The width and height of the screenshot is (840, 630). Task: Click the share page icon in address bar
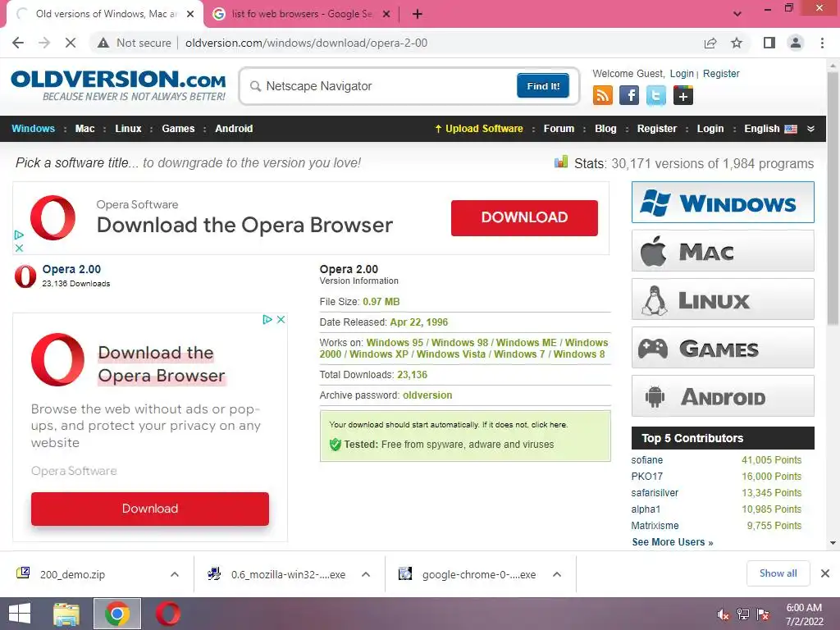pyautogui.click(x=710, y=43)
